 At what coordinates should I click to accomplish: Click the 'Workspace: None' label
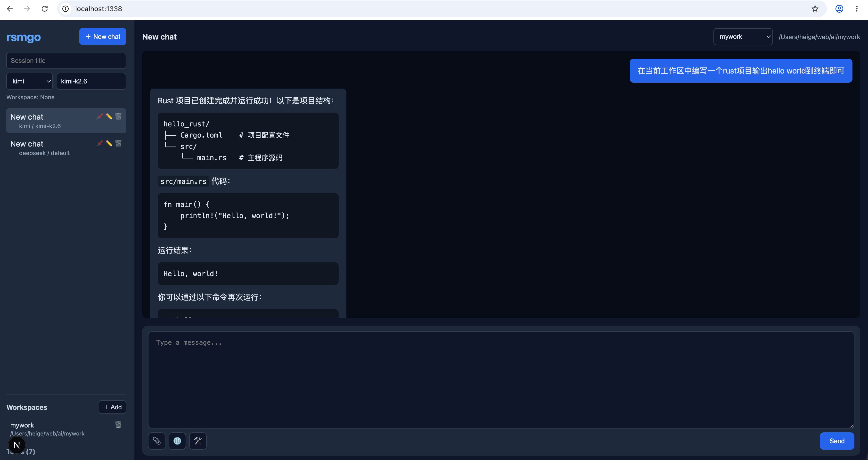coord(30,97)
